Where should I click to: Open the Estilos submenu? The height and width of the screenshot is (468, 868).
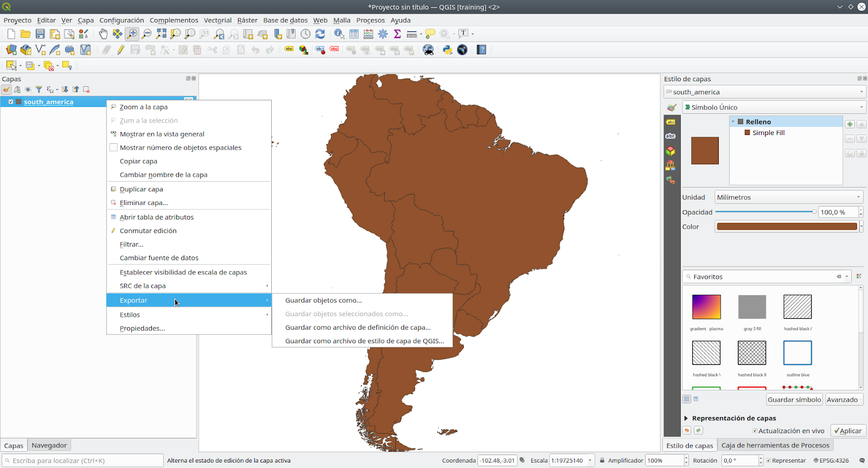pyautogui.click(x=189, y=315)
